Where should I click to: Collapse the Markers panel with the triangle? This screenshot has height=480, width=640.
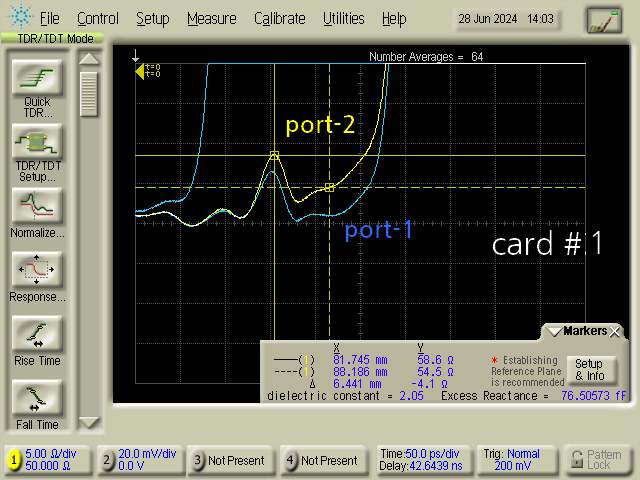(x=555, y=331)
